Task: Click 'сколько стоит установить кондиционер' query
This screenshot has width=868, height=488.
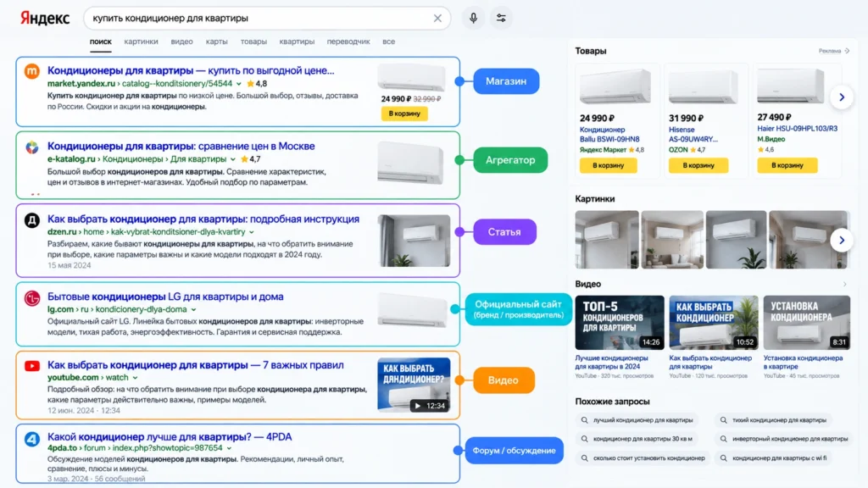Action: (x=643, y=458)
